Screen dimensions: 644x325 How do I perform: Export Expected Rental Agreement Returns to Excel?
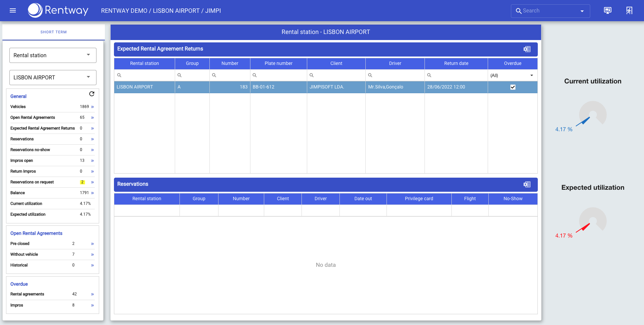point(527,49)
